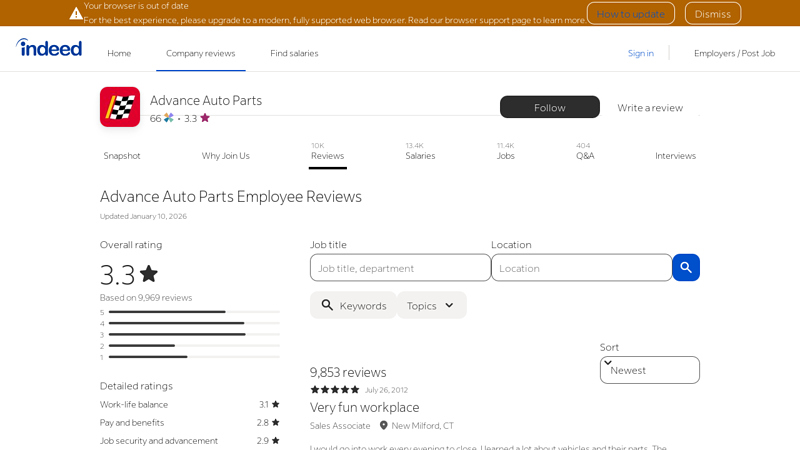Screen dimensions: 800x450
Task: Switch to the Snapshot tab
Action: point(122,156)
